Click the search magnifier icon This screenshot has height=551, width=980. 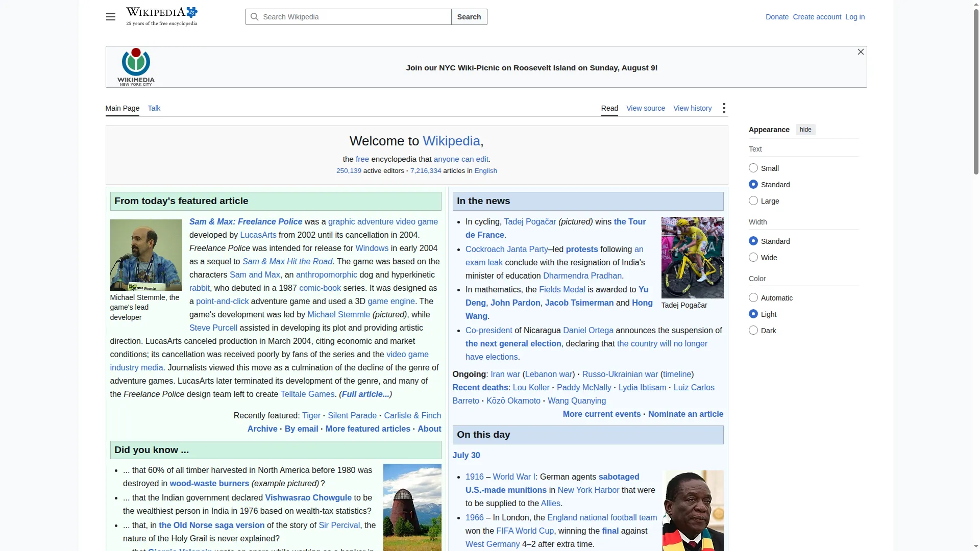point(254,17)
